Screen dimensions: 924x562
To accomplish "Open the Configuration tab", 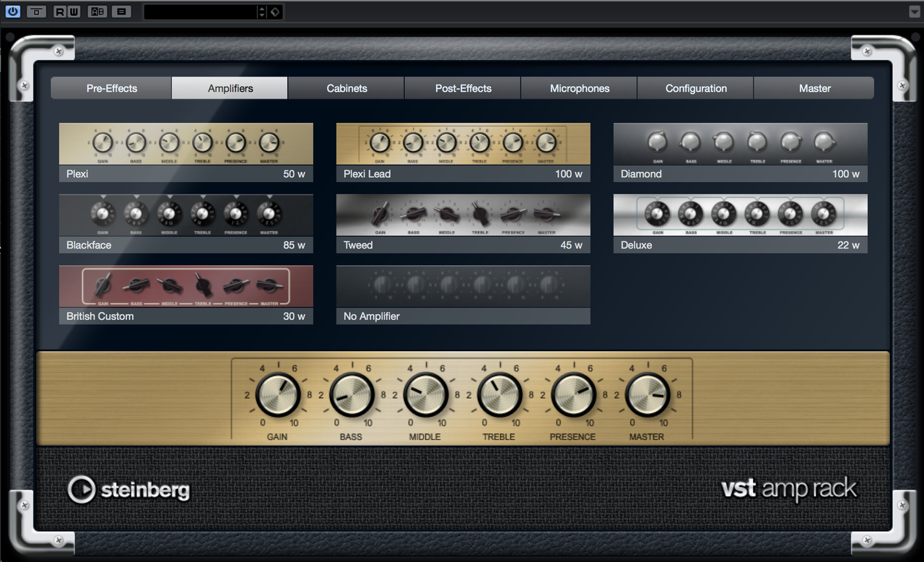I will [696, 88].
